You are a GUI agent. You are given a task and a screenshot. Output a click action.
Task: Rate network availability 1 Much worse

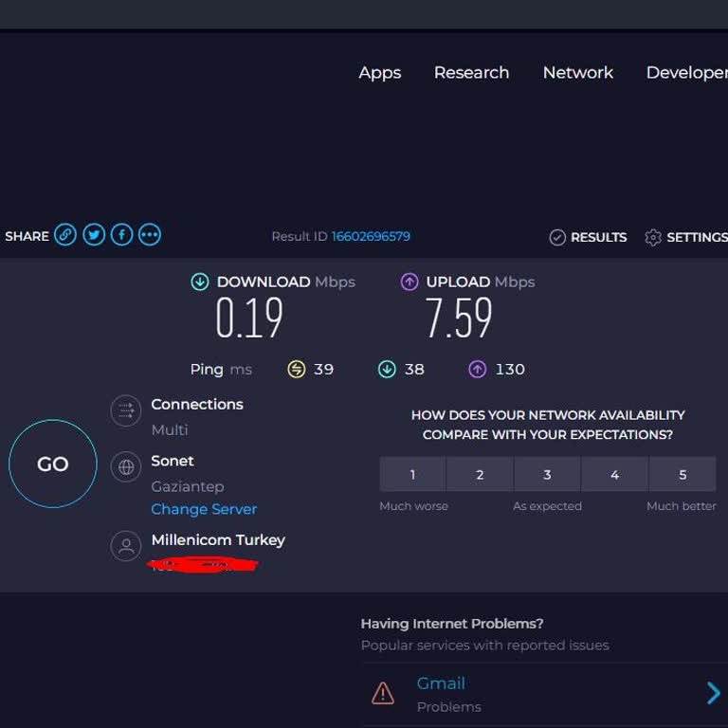click(x=412, y=474)
